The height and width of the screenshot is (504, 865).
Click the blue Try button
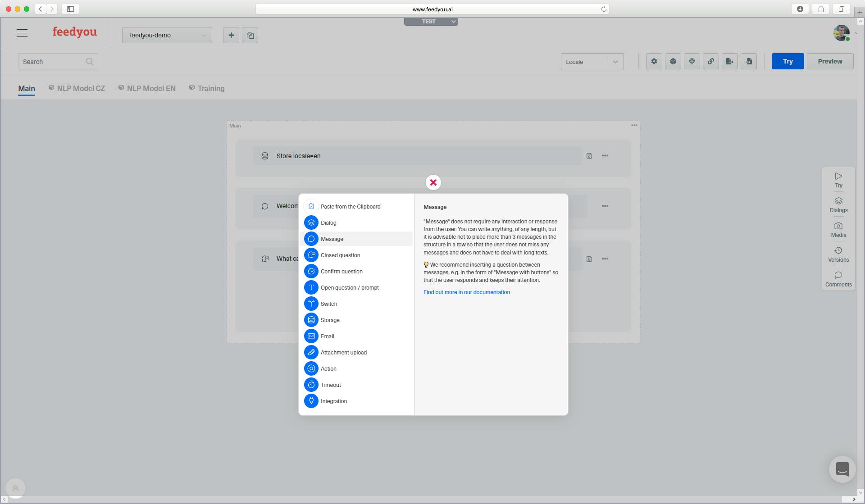[x=788, y=61]
